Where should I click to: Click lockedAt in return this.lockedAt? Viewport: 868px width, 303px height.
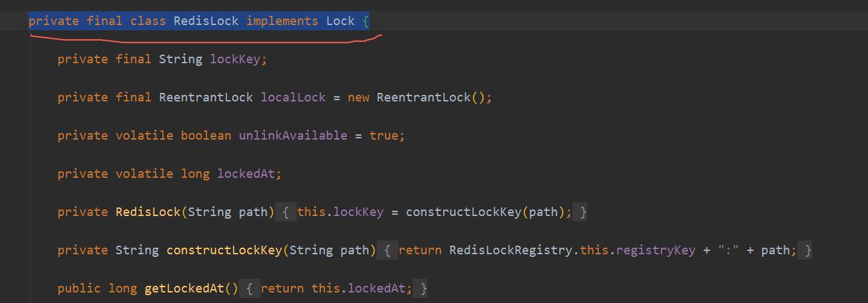[376, 289]
